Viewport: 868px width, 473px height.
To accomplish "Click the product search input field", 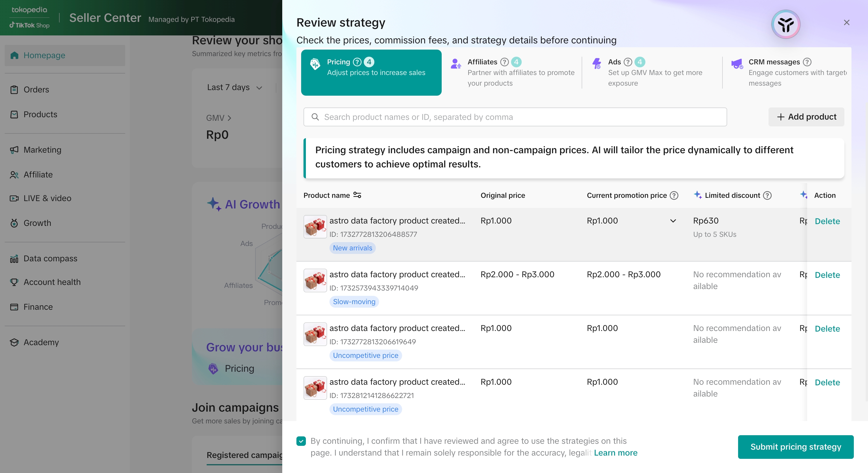I will point(515,117).
